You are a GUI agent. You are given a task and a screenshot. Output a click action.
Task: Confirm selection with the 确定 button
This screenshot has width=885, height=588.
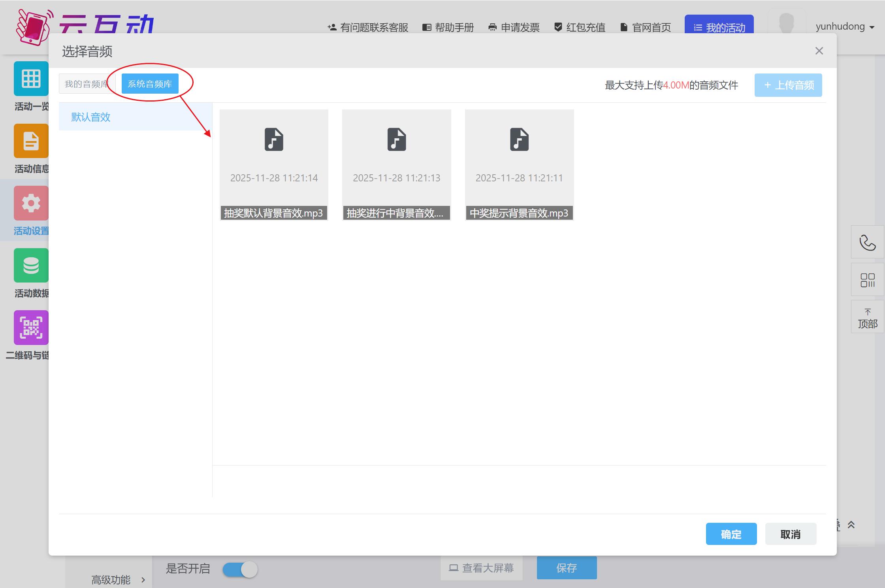tap(731, 534)
